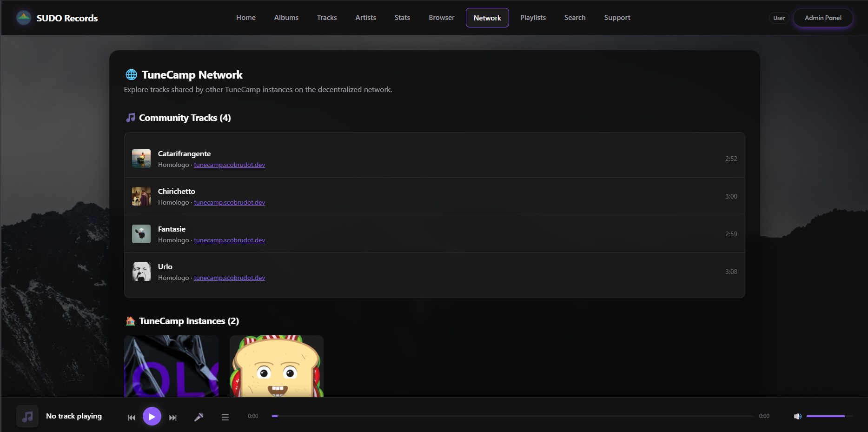868x432 pixels.
Task: Switch to the Playlists tab
Action: tap(533, 18)
